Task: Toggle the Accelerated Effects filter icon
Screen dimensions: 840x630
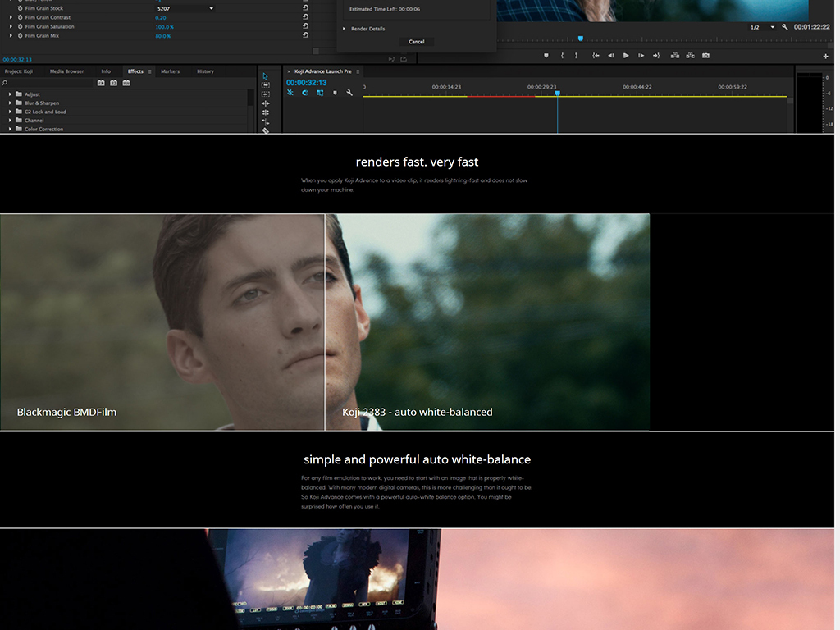Action: click(x=101, y=83)
